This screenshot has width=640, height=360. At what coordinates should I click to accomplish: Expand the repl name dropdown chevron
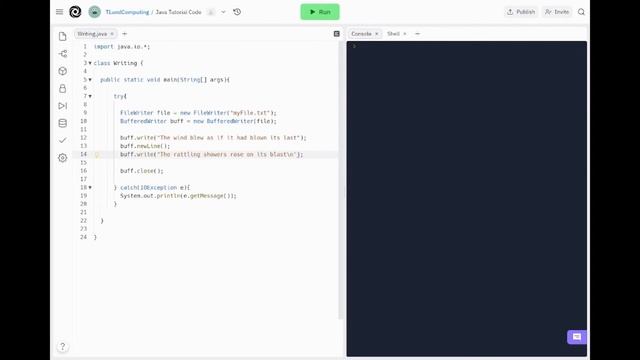click(x=223, y=12)
